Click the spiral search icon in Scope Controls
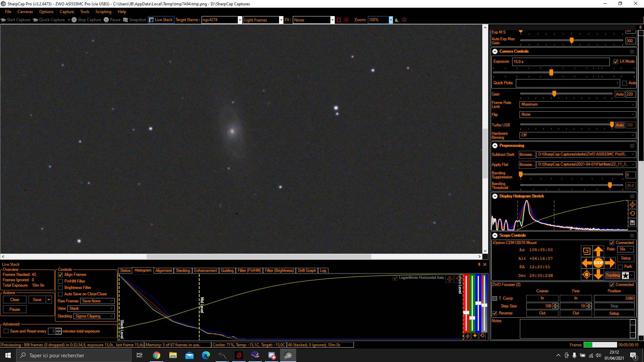The width and height of the screenshot is (644, 362). click(587, 251)
